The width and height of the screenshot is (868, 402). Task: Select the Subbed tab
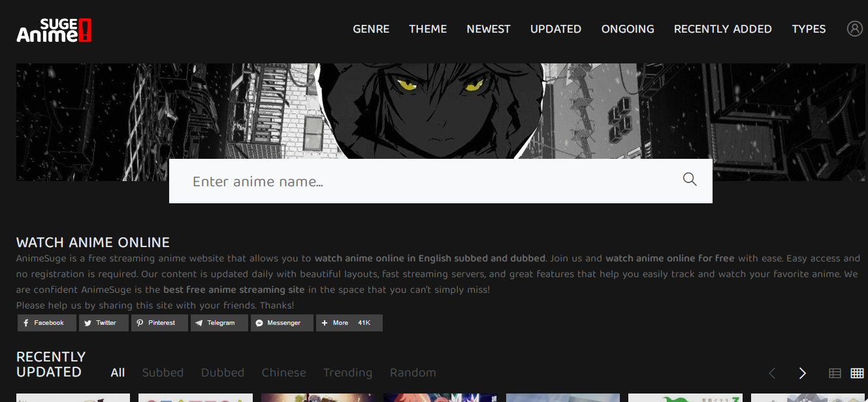[163, 373]
